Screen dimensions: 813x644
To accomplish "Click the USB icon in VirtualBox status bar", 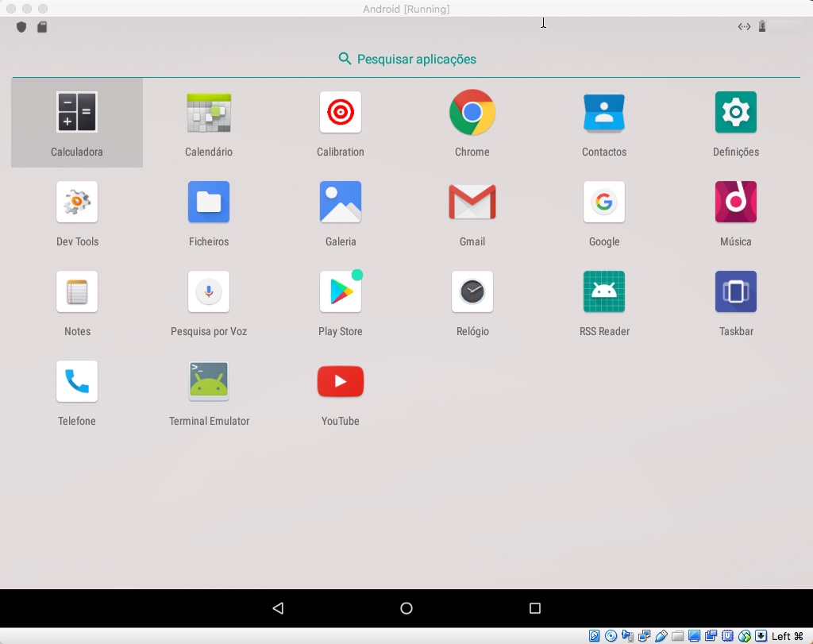I will (661, 635).
